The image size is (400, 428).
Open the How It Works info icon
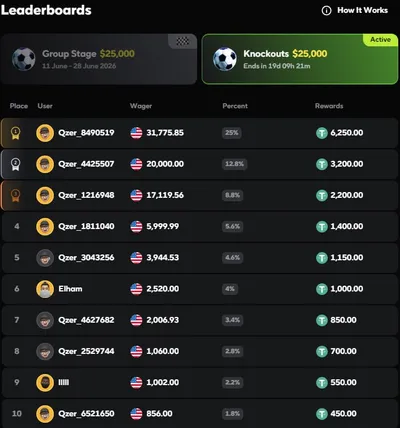(326, 11)
